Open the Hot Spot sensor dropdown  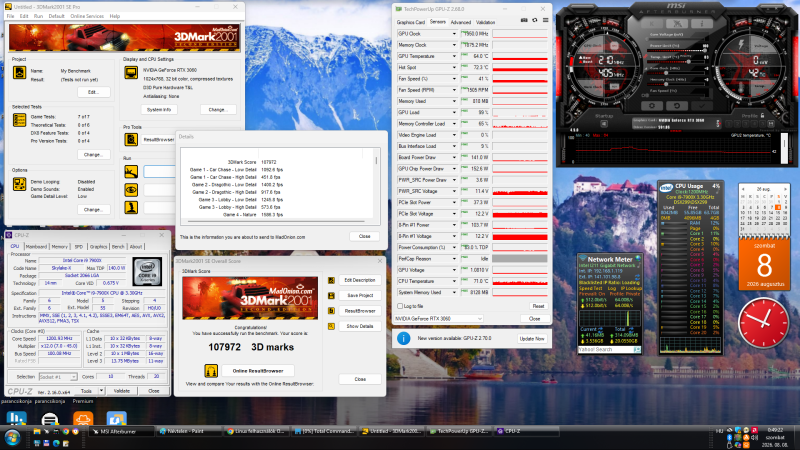coord(454,67)
